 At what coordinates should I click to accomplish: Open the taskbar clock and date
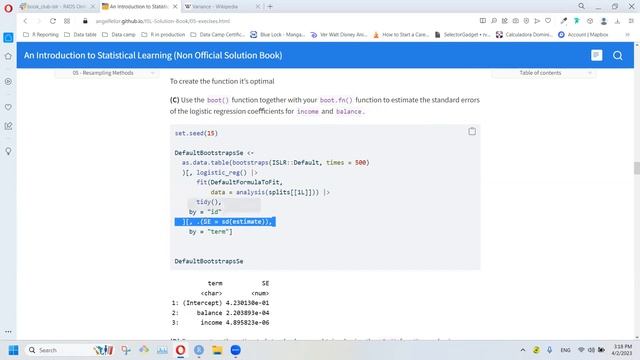[x=621, y=350]
